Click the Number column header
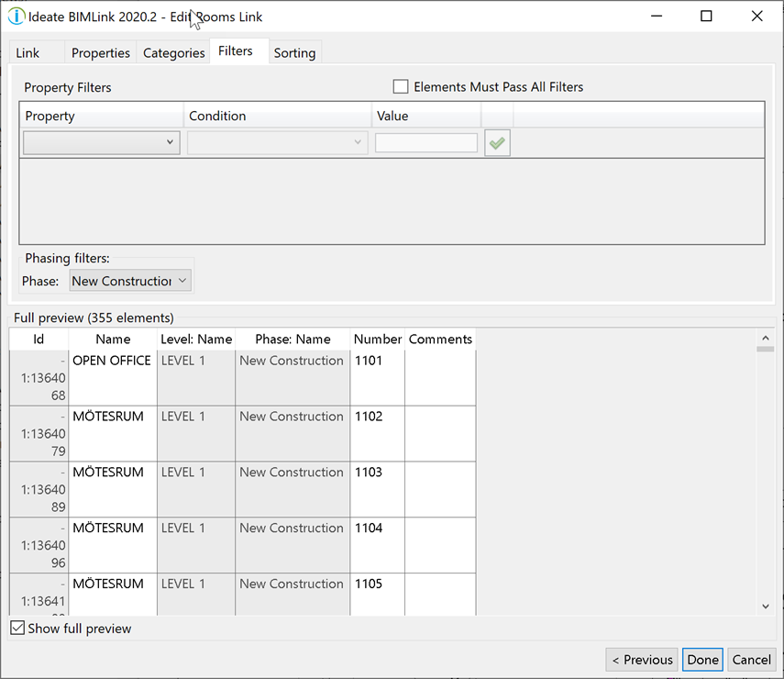Screen dimensions: 784x679 pos(378,339)
